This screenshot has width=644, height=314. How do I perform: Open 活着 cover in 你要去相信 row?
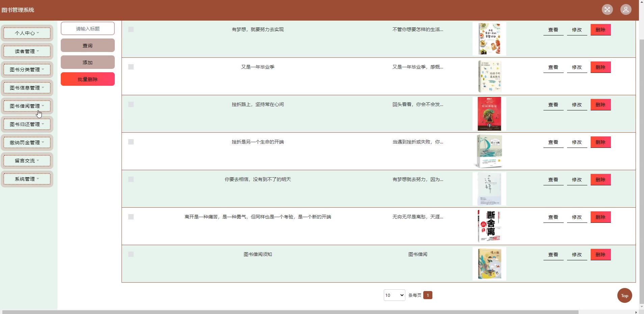click(x=489, y=189)
